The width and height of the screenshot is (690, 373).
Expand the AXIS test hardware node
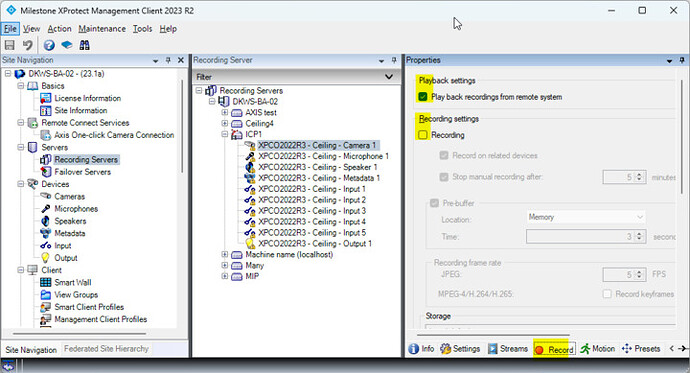tap(224, 112)
